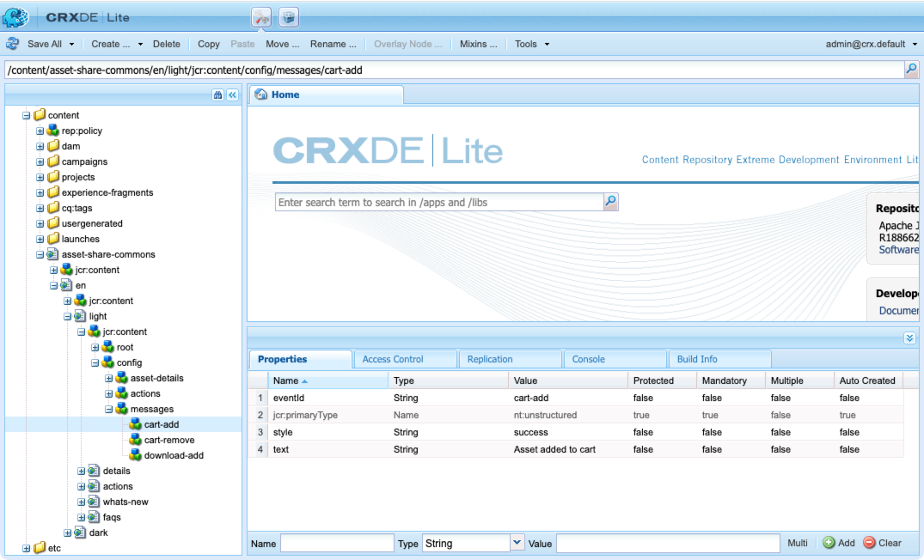The height and width of the screenshot is (560, 924).
Task: Switch to the Replication tab
Action: point(510,359)
